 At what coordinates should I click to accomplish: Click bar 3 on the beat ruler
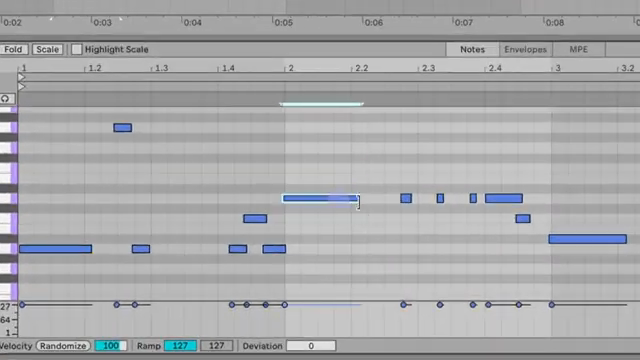click(558, 68)
